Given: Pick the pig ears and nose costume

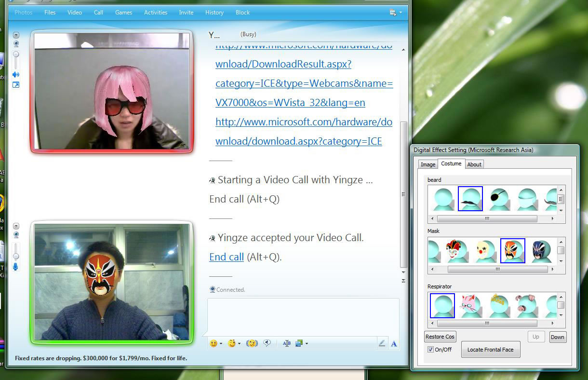Looking at the screenshot, I should tap(526, 306).
